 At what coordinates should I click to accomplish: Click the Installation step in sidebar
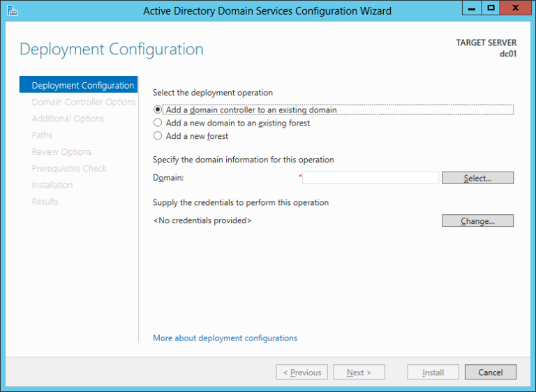[52, 185]
